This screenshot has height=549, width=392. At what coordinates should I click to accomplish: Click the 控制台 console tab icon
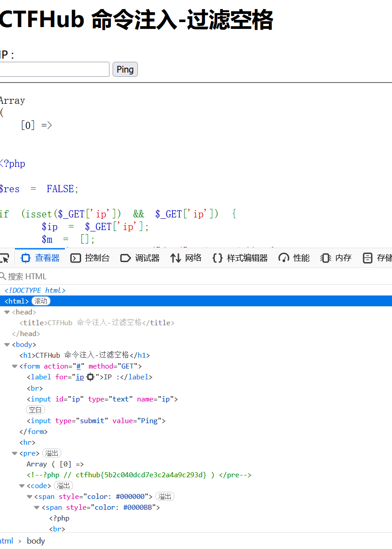point(76,258)
